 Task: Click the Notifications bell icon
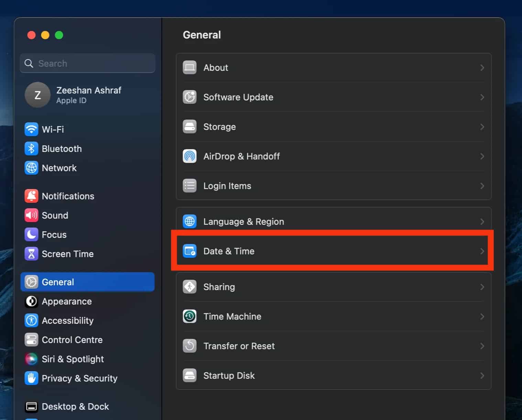pyautogui.click(x=31, y=196)
